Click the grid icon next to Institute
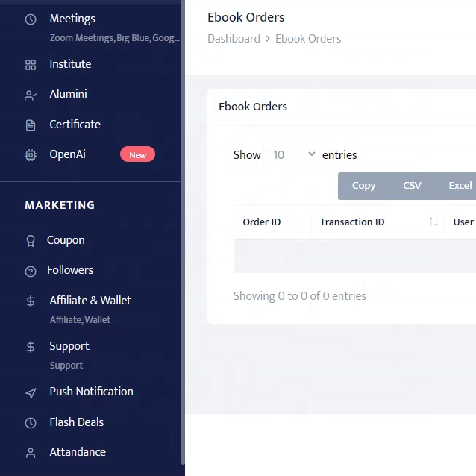 pos(31,65)
